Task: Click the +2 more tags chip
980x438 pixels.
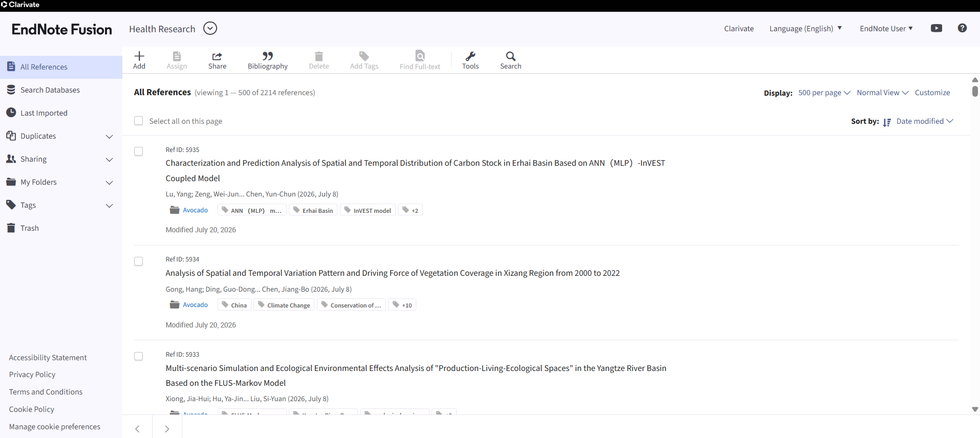Action: (410, 210)
